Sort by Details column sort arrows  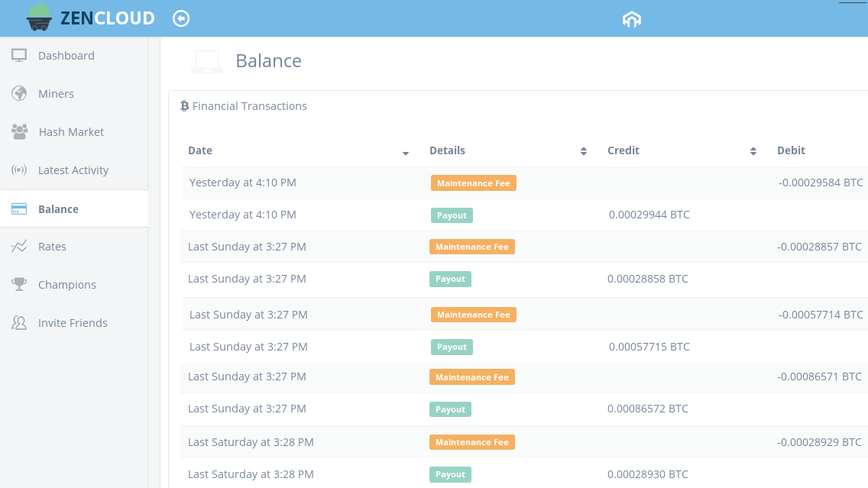click(x=584, y=151)
